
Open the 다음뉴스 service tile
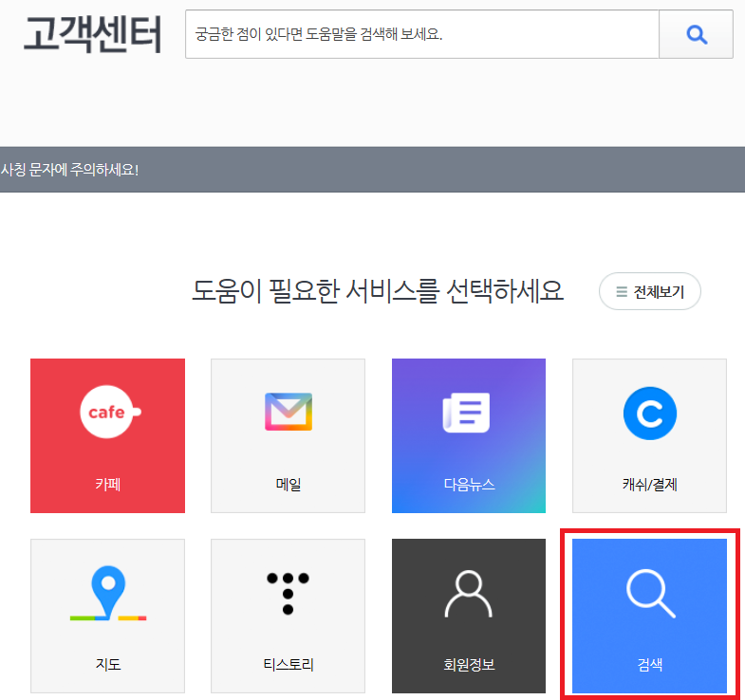(x=469, y=435)
